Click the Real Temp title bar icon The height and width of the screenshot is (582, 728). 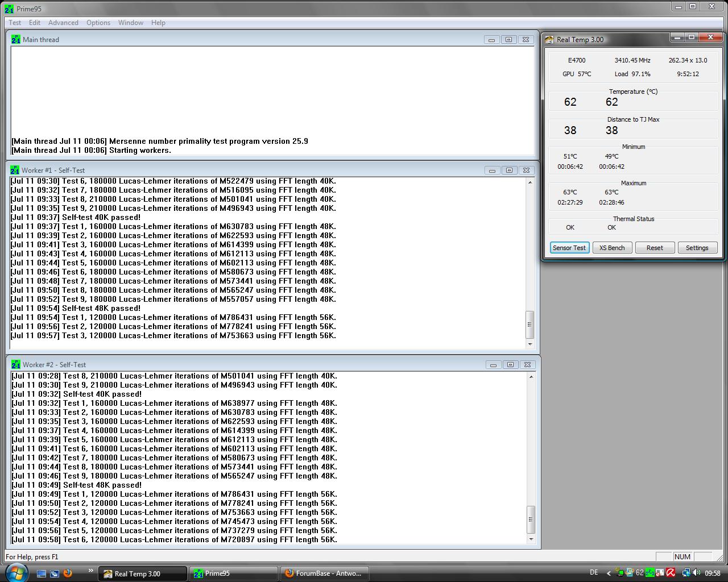pyautogui.click(x=549, y=39)
